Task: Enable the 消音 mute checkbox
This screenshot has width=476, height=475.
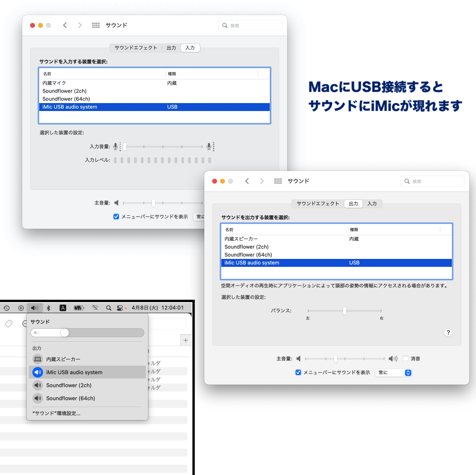Action: pyautogui.click(x=405, y=358)
